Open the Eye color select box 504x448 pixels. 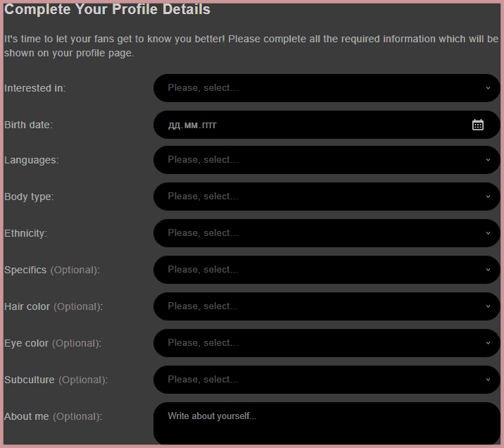317,343
